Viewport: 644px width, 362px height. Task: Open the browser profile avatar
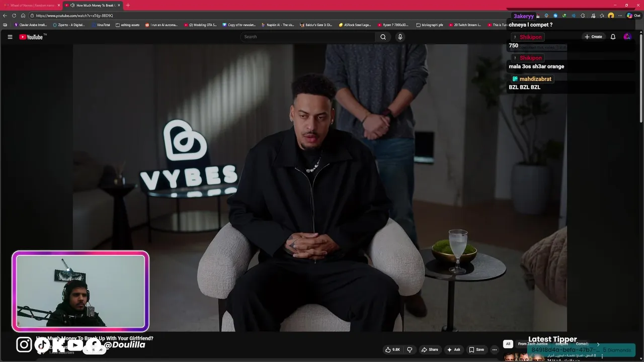(x=611, y=16)
